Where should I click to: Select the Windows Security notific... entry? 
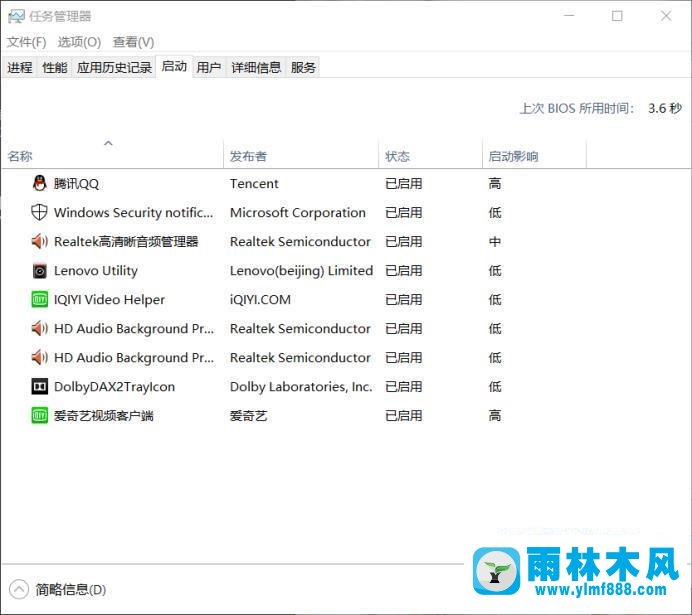coord(346,213)
